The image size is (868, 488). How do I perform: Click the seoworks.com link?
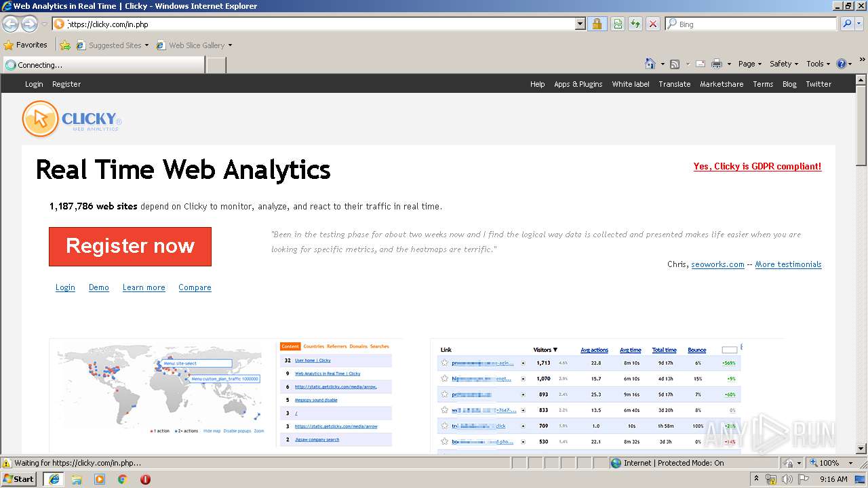coord(717,264)
